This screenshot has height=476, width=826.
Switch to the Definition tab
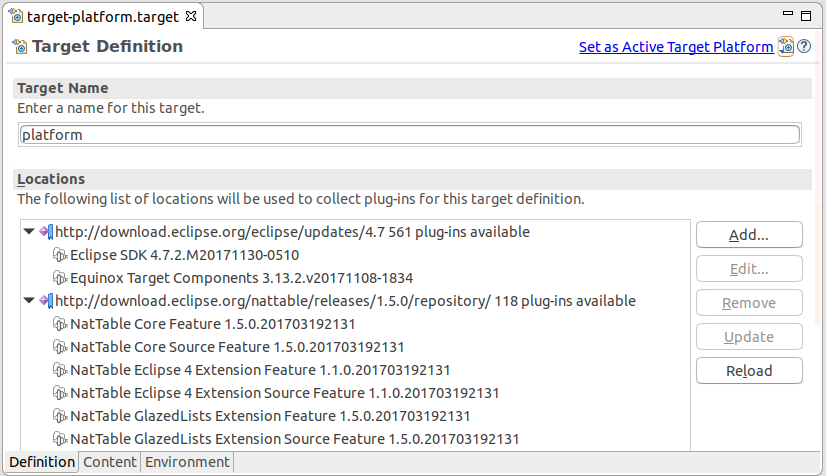42,462
